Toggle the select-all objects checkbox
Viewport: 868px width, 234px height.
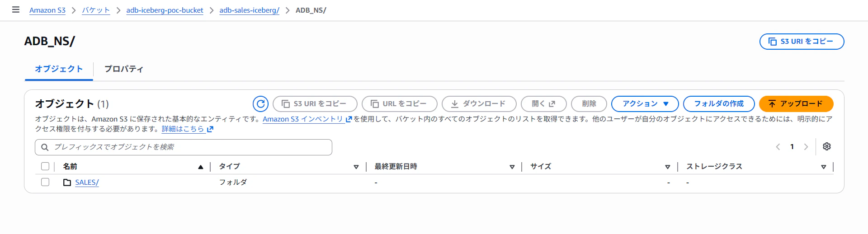coord(45,166)
